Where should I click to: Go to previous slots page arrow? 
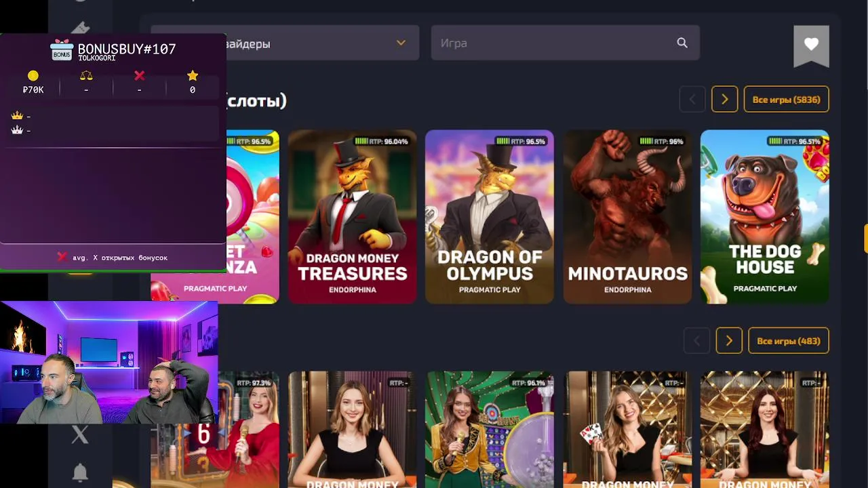click(692, 100)
